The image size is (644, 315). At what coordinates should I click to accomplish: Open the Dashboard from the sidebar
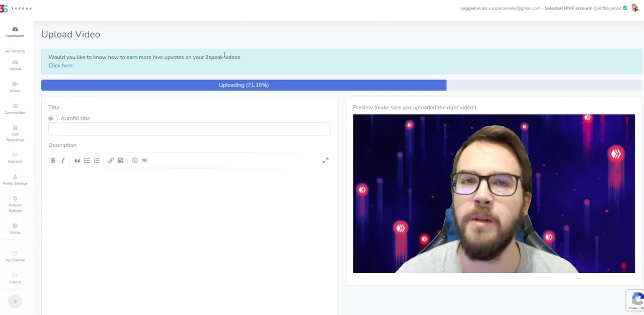[x=15, y=32]
